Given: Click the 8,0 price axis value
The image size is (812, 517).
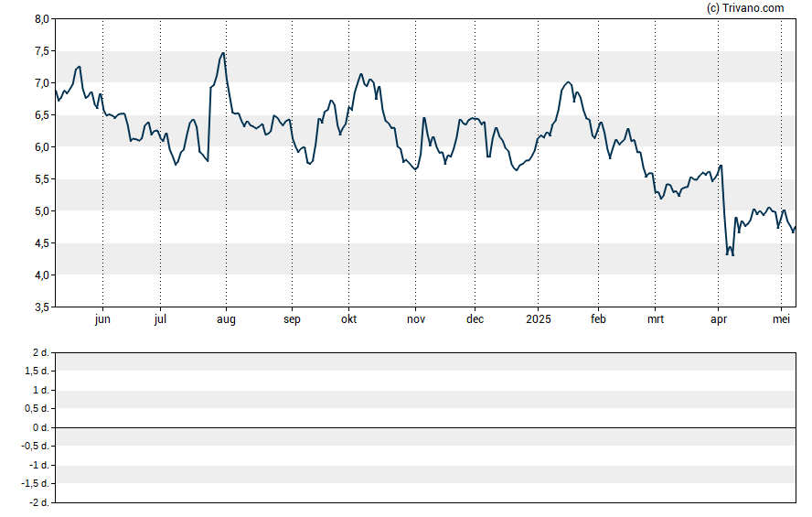Looking at the screenshot, I should pyautogui.click(x=42, y=19).
